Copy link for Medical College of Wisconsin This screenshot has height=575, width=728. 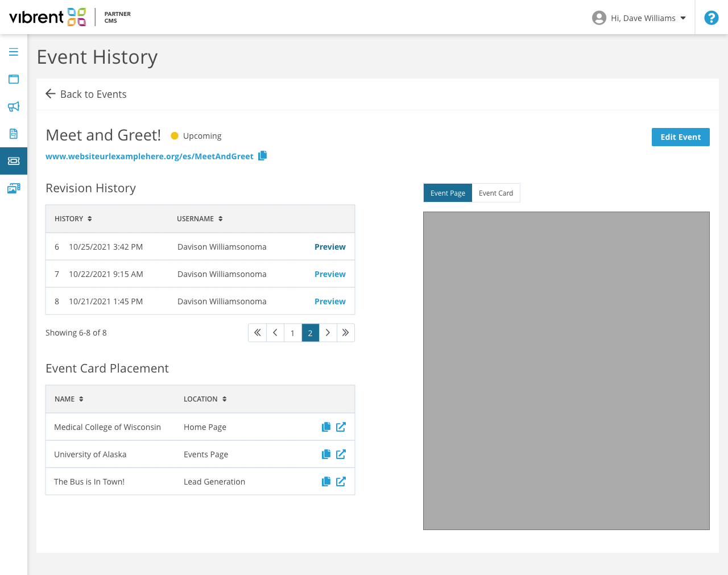[326, 427]
